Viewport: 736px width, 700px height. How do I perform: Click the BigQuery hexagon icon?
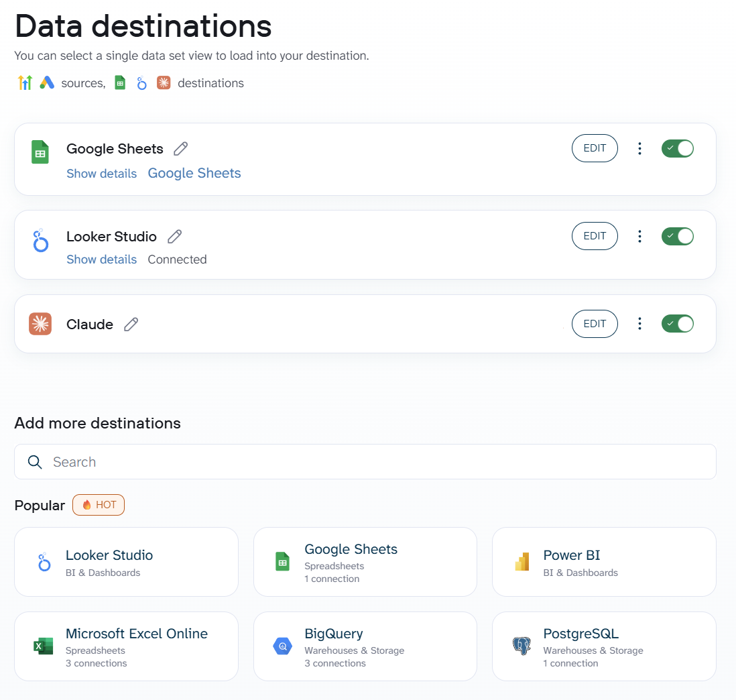coord(283,646)
